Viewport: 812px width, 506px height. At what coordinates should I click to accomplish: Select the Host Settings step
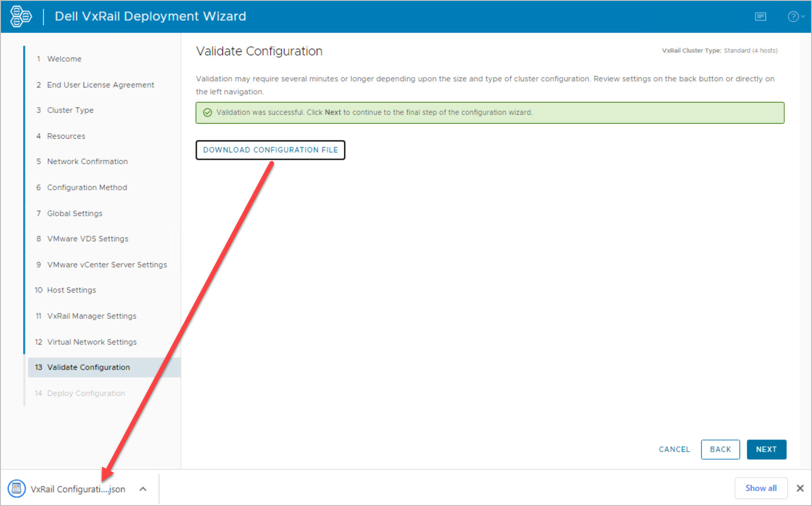pos(72,290)
